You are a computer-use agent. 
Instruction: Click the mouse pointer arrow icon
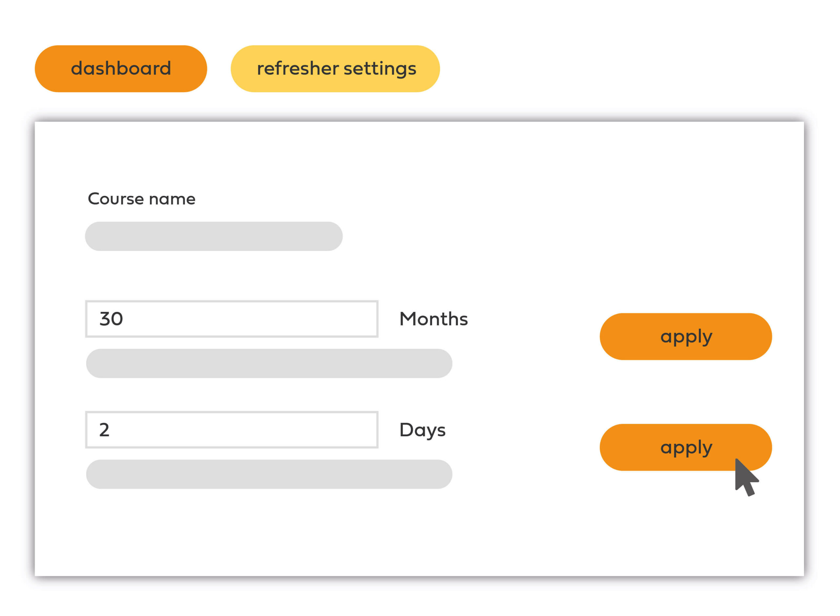point(744,477)
